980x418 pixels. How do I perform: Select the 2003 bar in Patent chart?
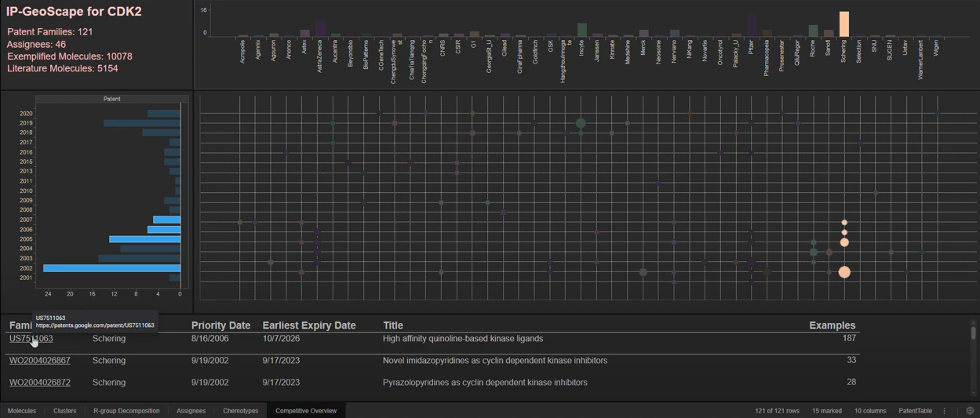point(140,258)
